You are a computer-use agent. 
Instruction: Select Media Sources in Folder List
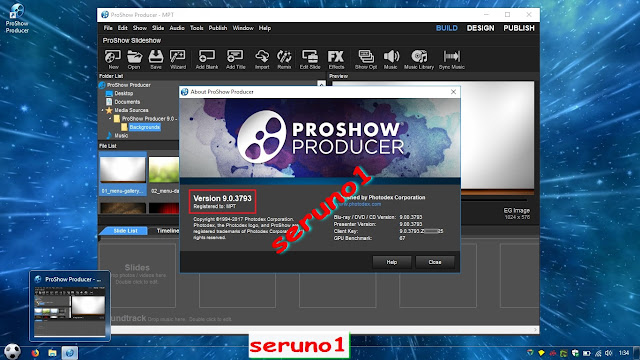pos(131,110)
